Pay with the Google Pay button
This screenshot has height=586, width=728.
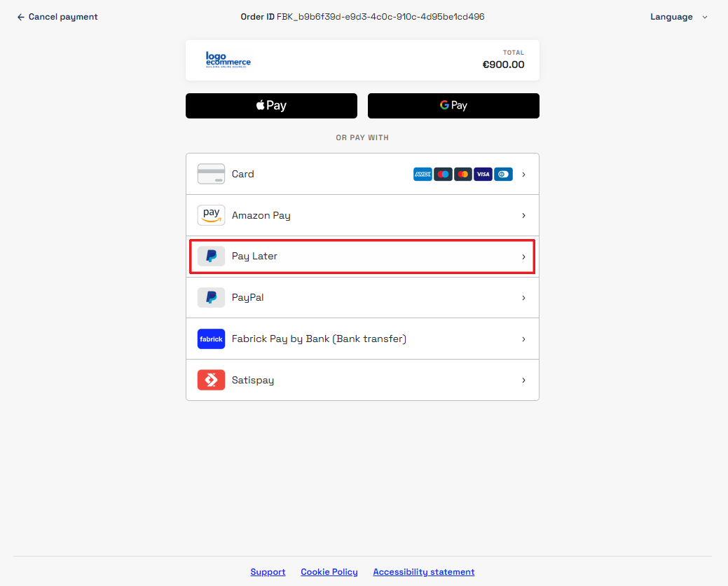coord(453,106)
